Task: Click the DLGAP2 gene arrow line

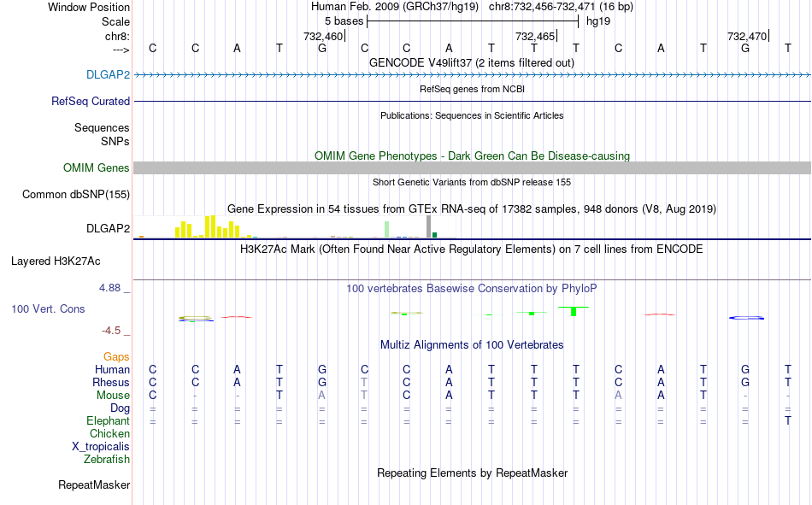Action: (x=473, y=75)
